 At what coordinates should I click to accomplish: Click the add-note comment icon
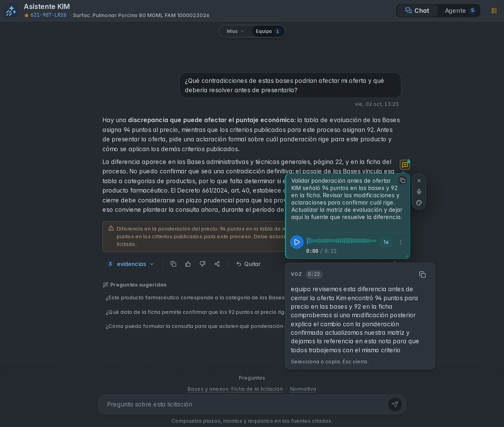[404, 164]
